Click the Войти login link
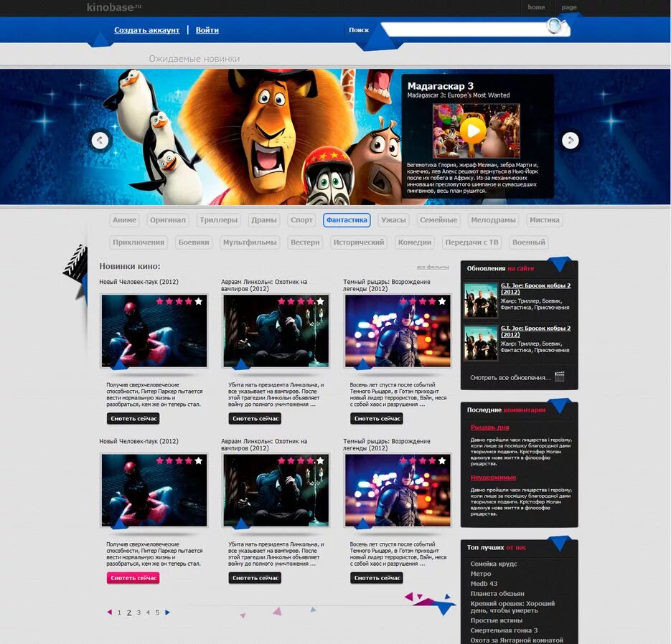The image size is (671, 644). point(207,30)
